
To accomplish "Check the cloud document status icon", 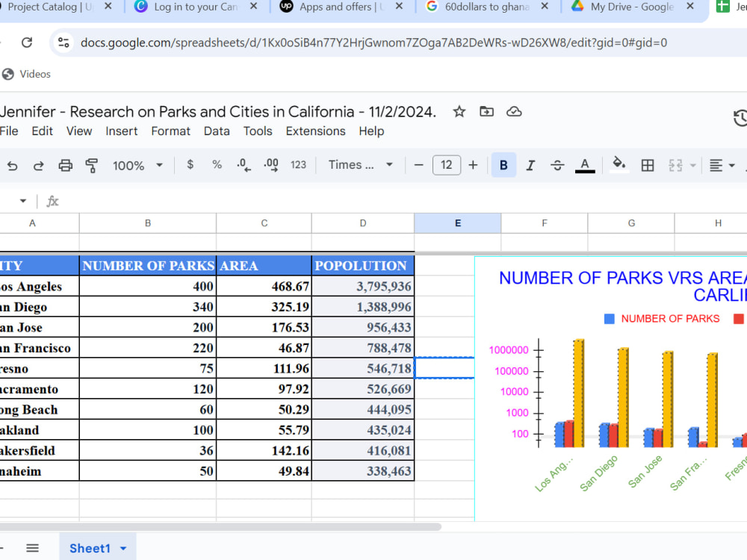I will [x=514, y=111].
